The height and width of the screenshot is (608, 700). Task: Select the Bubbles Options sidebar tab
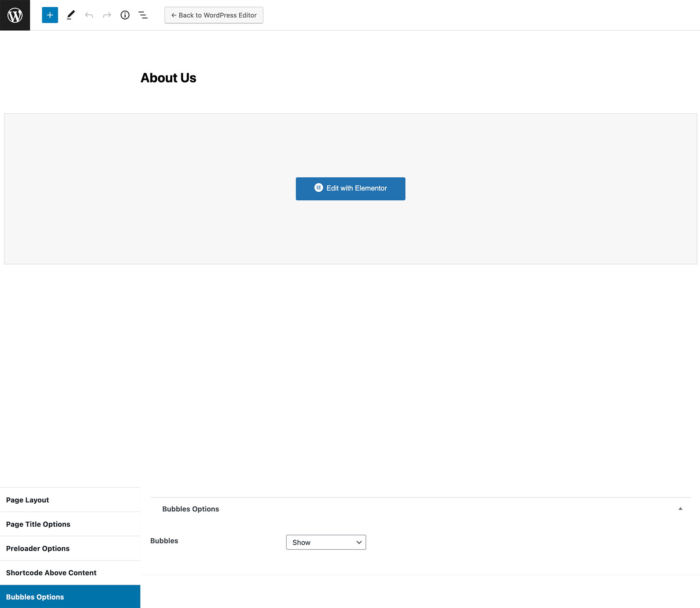pyautogui.click(x=70, y=597)
